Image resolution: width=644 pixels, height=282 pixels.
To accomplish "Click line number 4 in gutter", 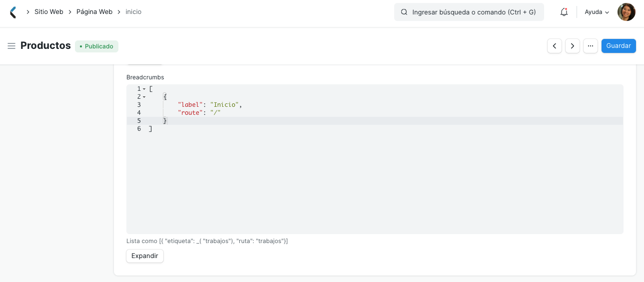I will coord(139,113).
